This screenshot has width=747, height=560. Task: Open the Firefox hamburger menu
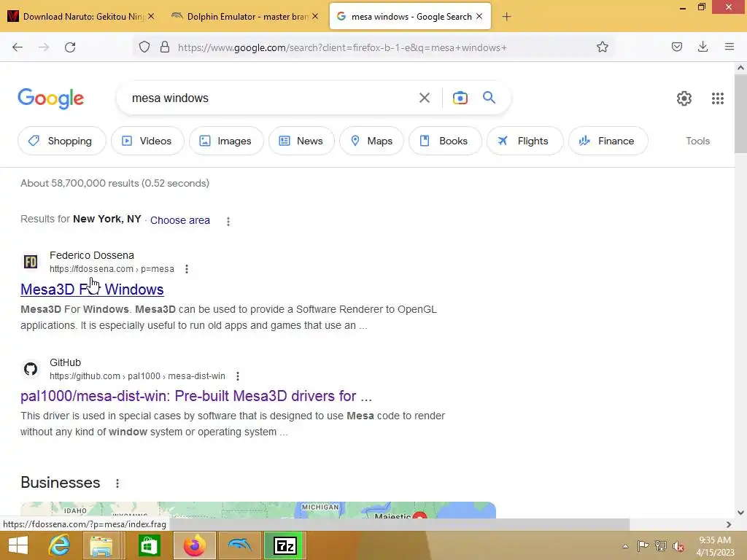[x=729, y=47]
